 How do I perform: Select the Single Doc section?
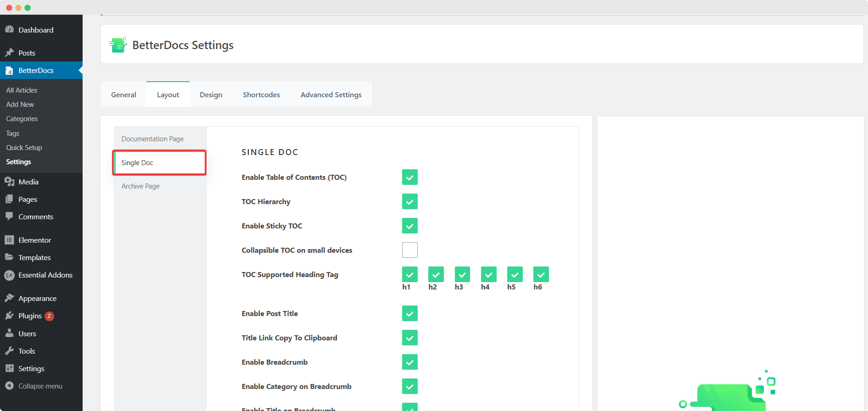[x=160, y=162]
